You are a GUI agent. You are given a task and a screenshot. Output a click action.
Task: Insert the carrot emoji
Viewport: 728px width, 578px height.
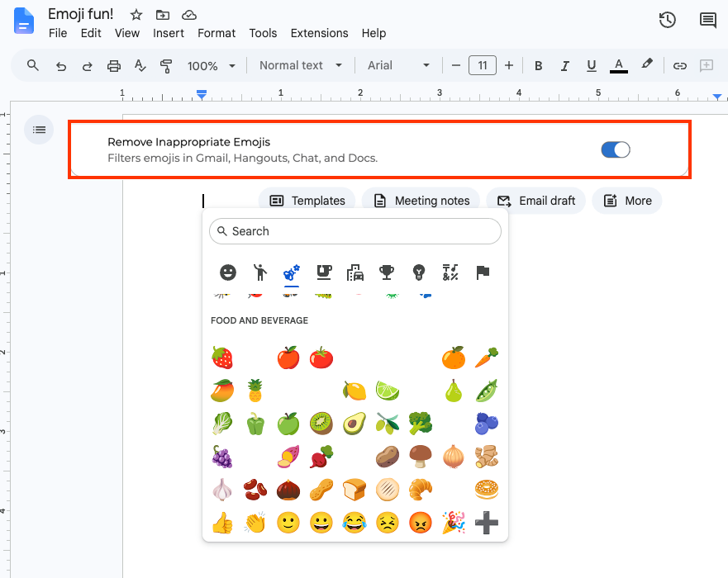[487, 358]
